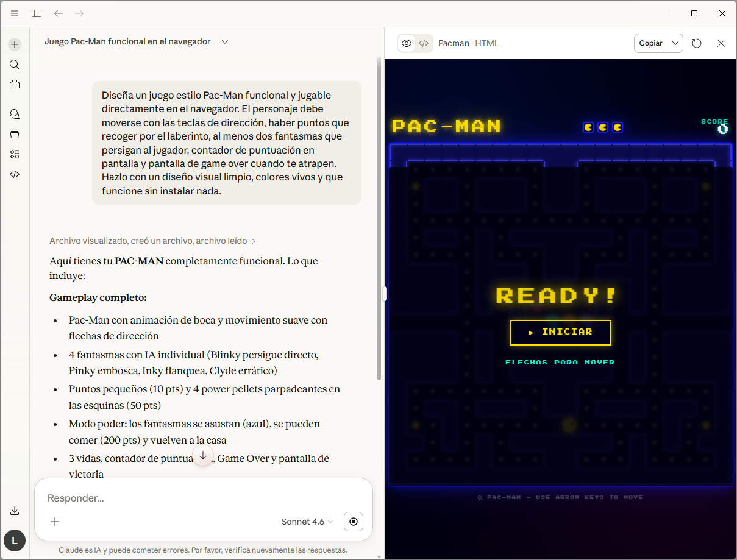This screenshot has width=737, height=560.
Task: Click the download icon at sidebar bottom
Action: (14, 511)
